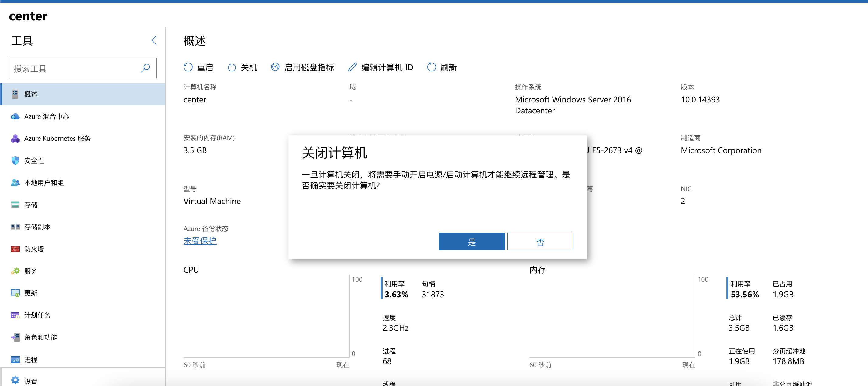Click the search magnifier in 搜索工具
This screenshot has height=386, width=868.
pos(146,68)
